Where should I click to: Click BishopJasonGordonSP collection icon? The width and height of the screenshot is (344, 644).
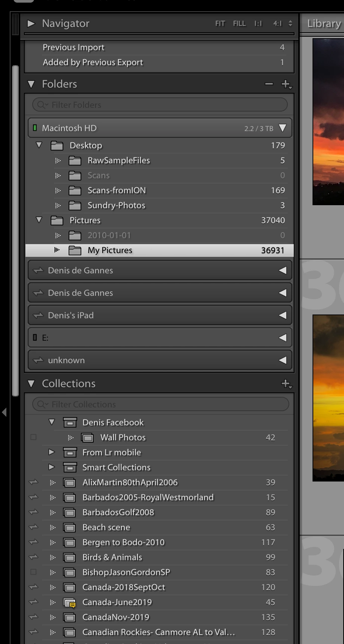pos(70,572)
